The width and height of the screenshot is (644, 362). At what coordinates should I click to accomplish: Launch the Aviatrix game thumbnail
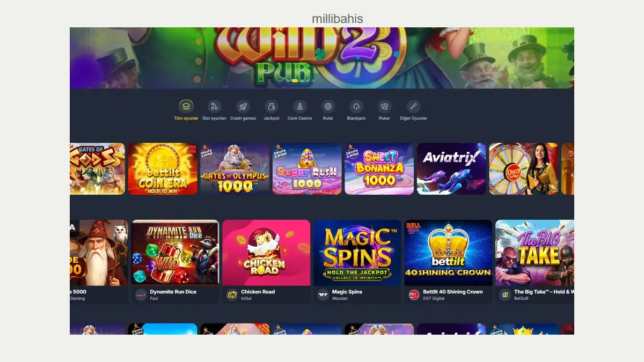click(x=451, y=168)
